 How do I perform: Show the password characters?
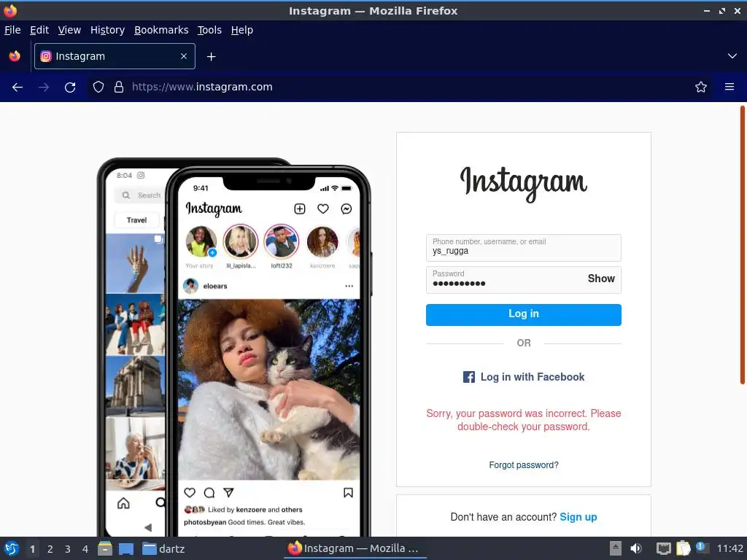coord(601,279)
